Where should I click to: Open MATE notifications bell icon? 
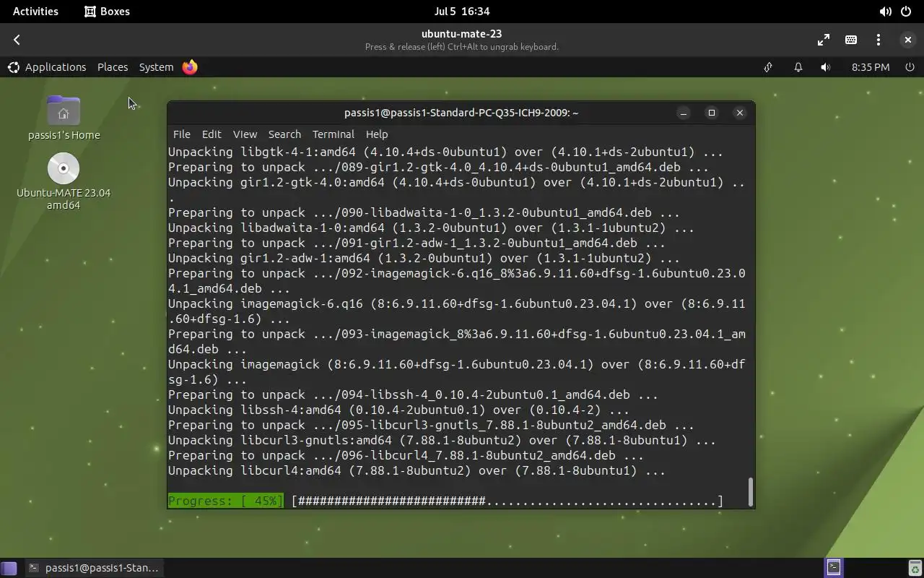tap(798, 67)
